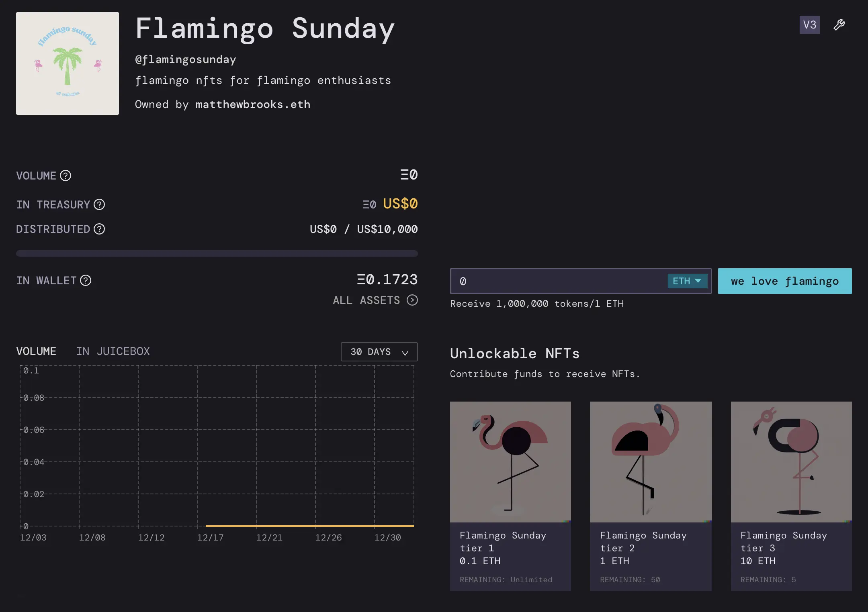Open the ETH currency dropdown
868x612 pixels.
687,281
